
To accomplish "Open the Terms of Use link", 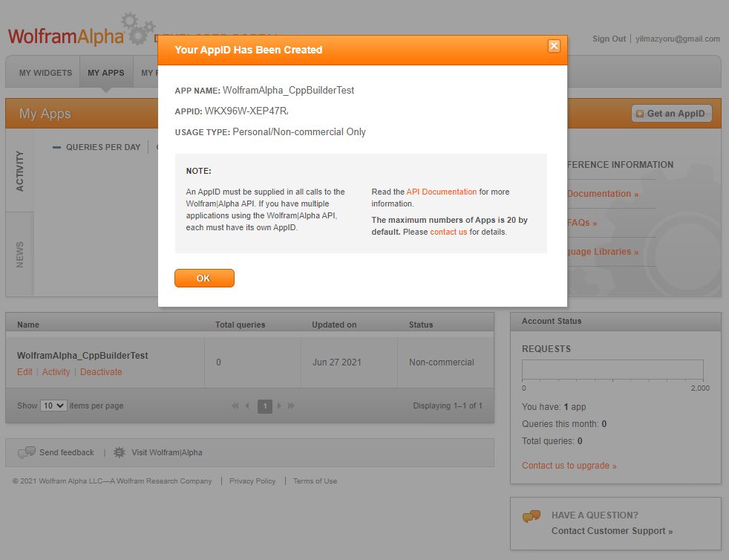I will 315,481.
